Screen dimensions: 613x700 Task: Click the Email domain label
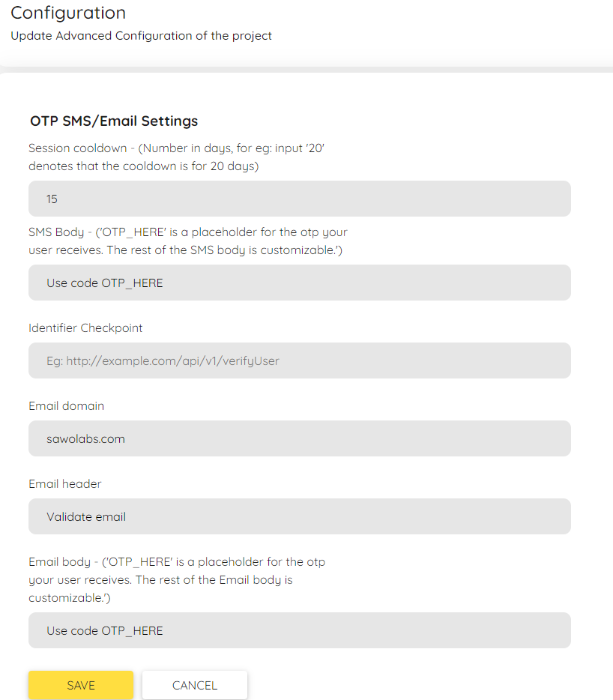(66, 405)
